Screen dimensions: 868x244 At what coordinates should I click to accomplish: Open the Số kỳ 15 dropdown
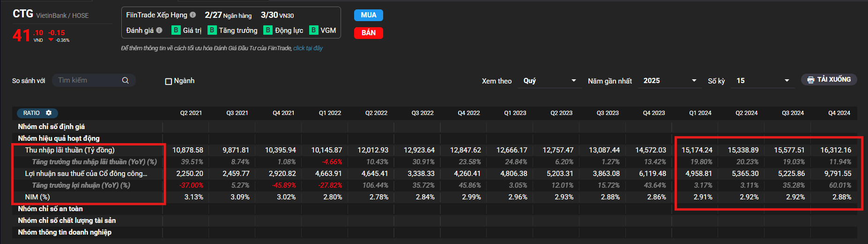(x=763, y=81)
